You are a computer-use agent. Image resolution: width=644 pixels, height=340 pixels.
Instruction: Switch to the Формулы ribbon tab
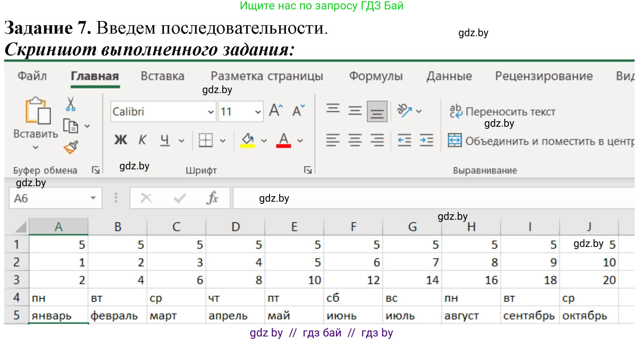(x=375, y=76)
